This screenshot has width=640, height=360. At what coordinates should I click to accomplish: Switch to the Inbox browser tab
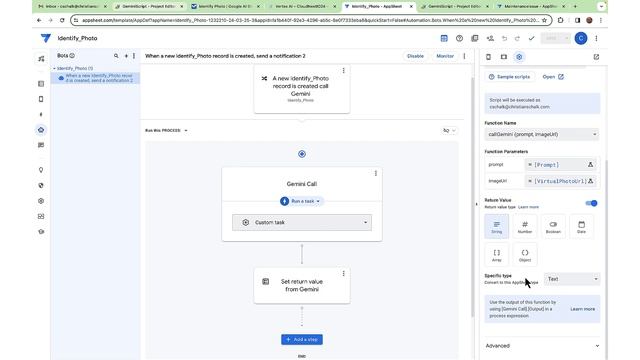(72, 7)
